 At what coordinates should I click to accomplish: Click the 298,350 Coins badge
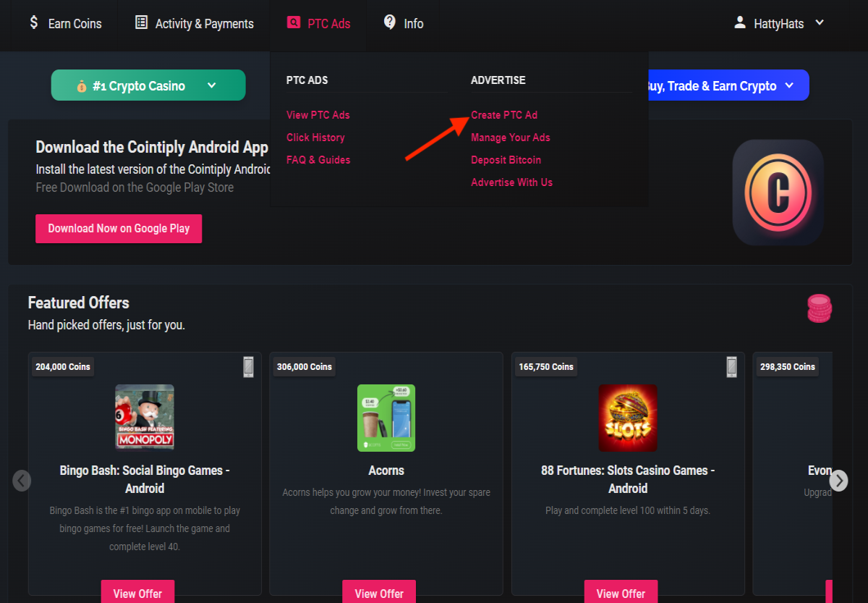(x=788, y=367)
